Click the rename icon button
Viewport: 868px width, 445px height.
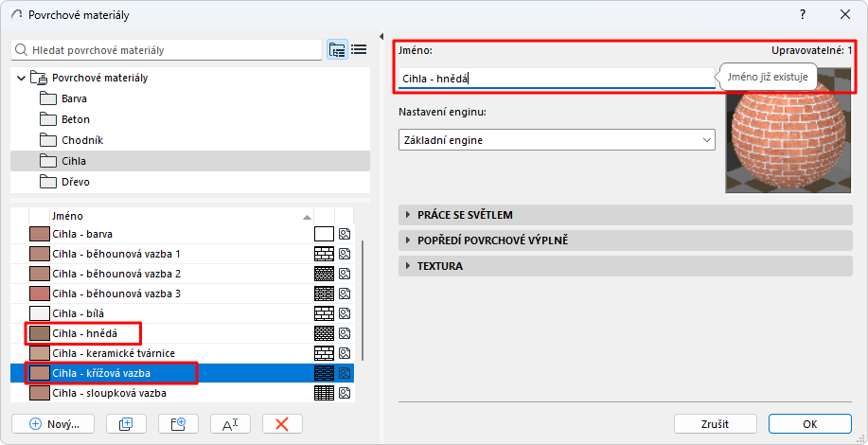point(230,424)
